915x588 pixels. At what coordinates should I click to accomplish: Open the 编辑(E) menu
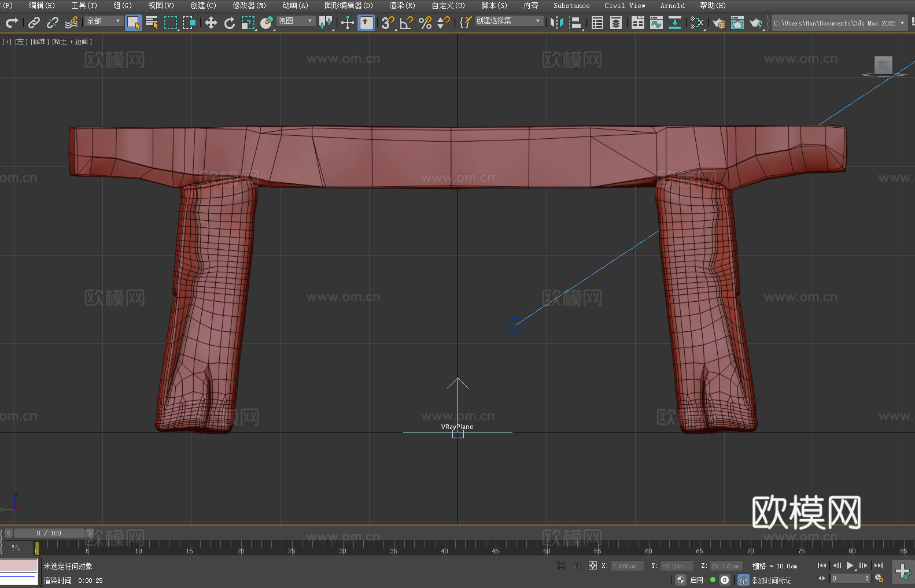click(x=42, y=5)
